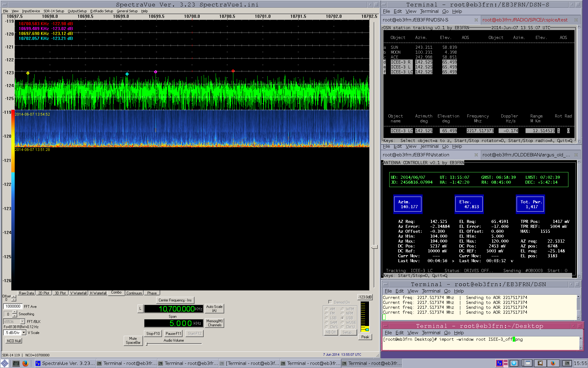Click red peak marker on spectrum
The width and height of the screenshot is (588, 368).
click(233, 71)
